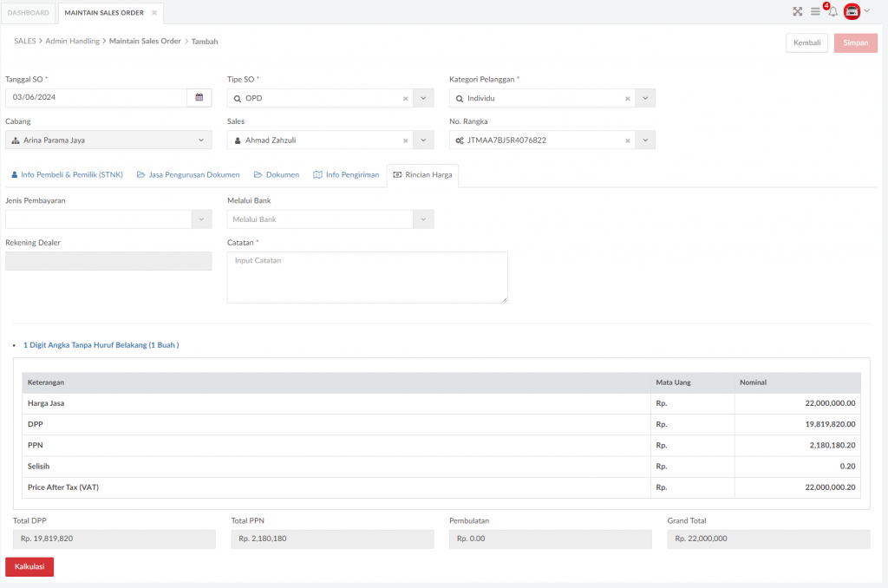Select the Maintain Sales Order tab

pyautogui.click(x=104, y=12)
